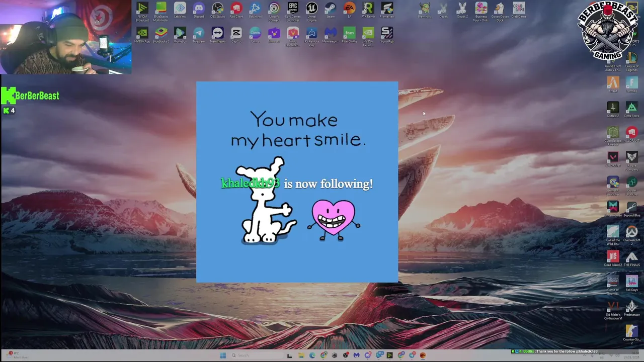This screenshot has height=362, width=644.
Task: Launch the NVIDIA GeForce shortcut
Action: [x=368, y=37]
